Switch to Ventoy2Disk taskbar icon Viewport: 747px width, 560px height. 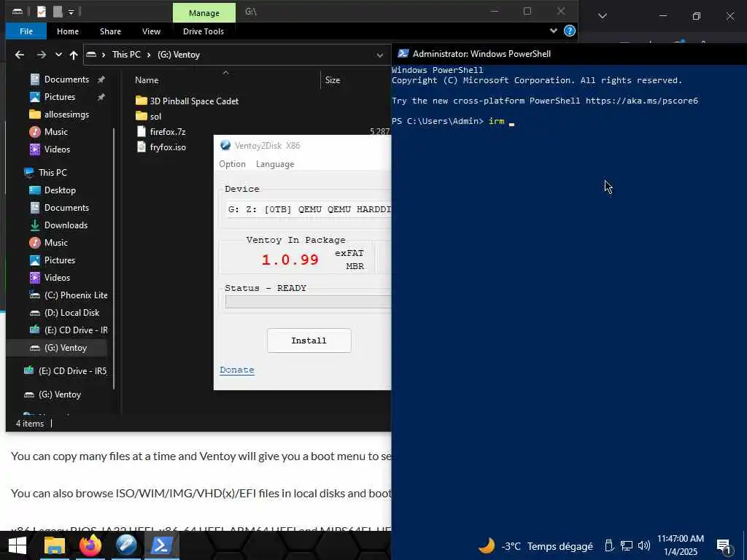pyautogui.click(x=126, y=545)
